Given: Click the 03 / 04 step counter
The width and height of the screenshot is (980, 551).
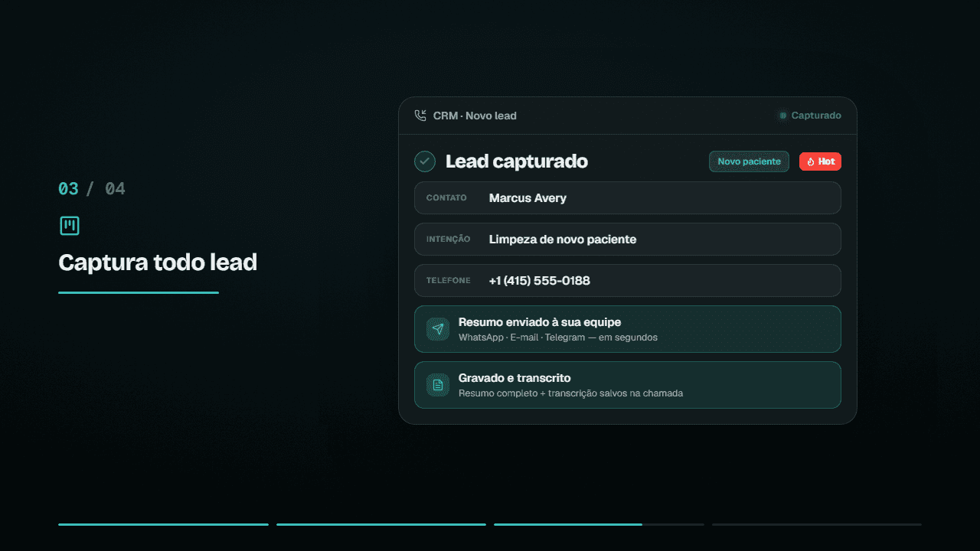Looking at the screenshot, I should pos(92,188).
